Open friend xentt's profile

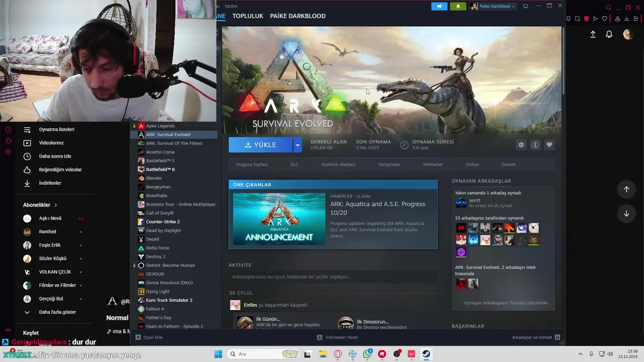(474, 201)
